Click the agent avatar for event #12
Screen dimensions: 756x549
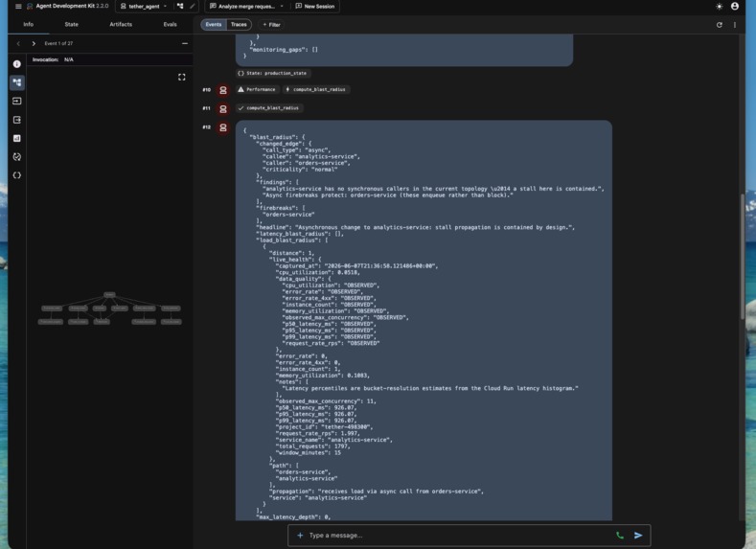pyautogui.click(x=222, y=127)
